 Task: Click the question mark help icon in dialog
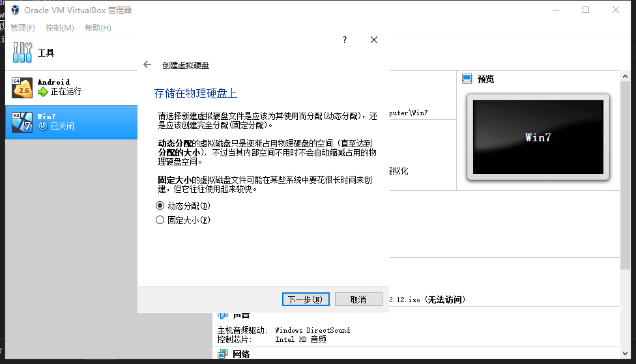(x=345, y=40)
